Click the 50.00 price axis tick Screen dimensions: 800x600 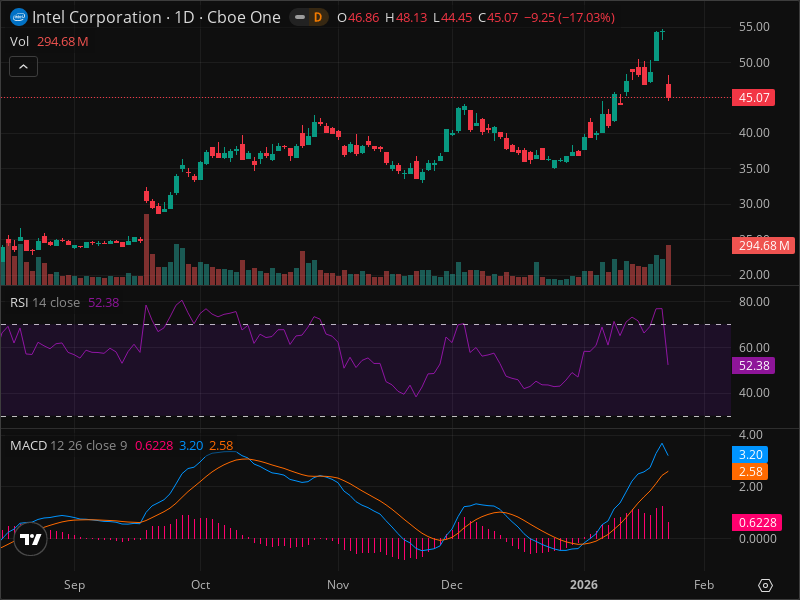coord(754,63)
